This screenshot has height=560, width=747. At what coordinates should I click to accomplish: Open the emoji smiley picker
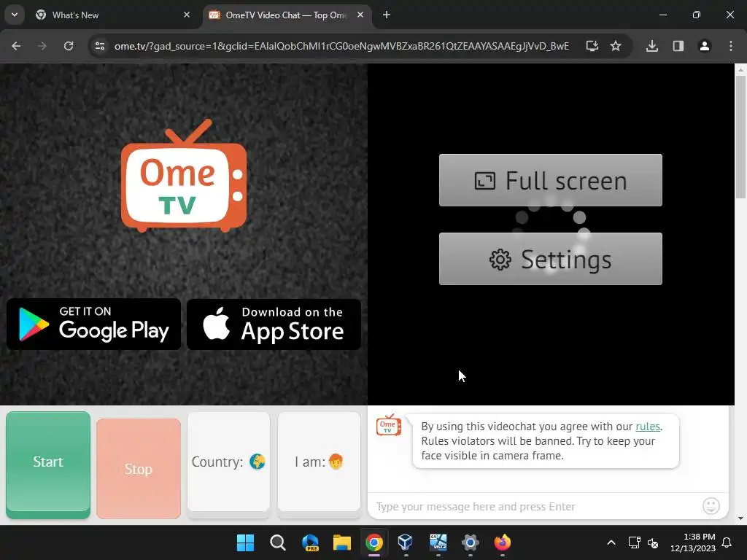click(711, 506)
